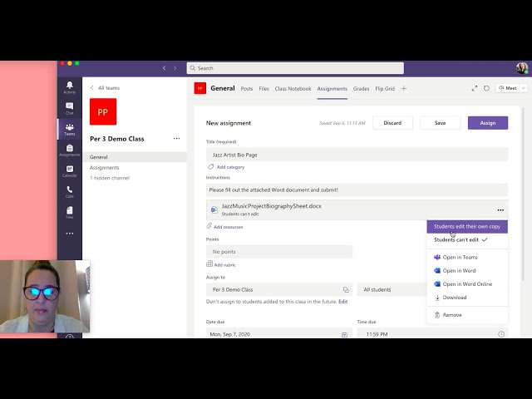Select the General channel
Viewport: 532px width, 399px height.
click(x=135, y=157)
